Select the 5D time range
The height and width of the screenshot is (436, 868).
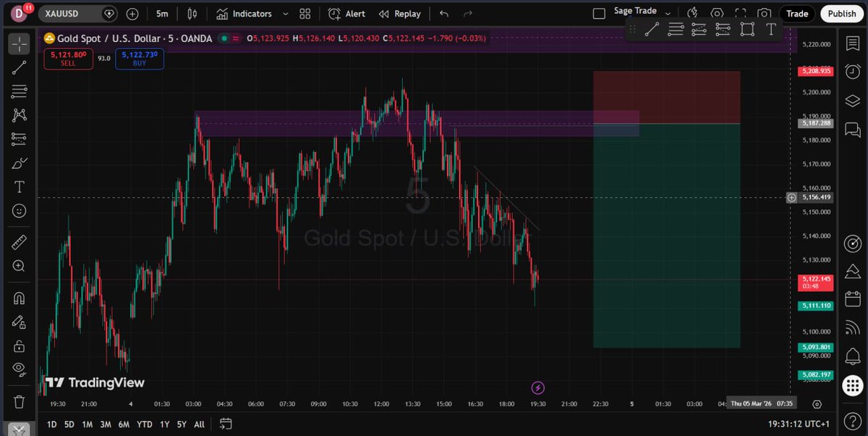click(69, 424)
